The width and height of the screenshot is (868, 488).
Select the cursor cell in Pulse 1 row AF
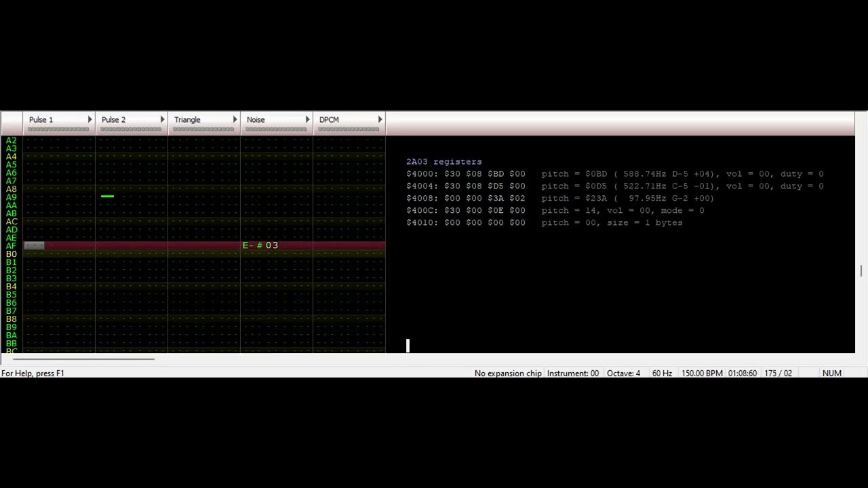pyautogui.click(x=35, y=245)
